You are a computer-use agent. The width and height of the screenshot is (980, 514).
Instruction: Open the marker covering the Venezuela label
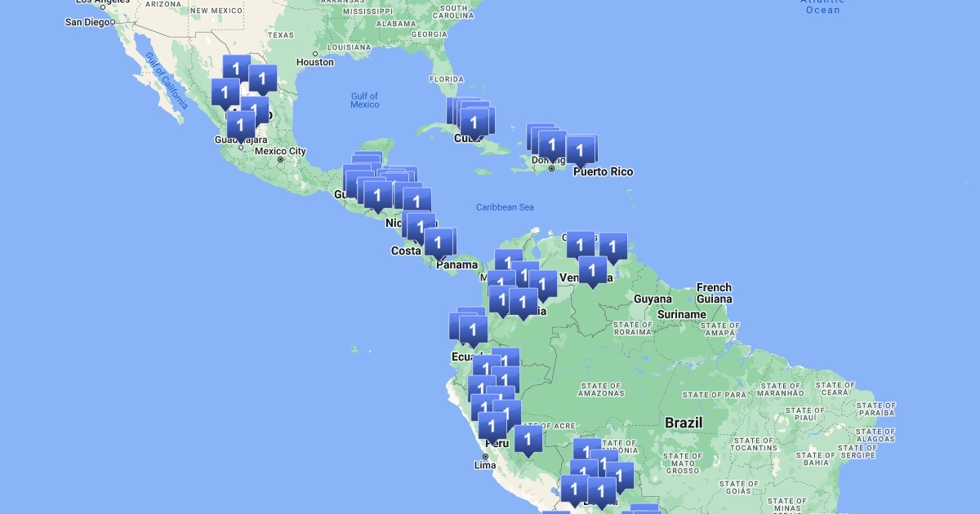coord(592,271)
